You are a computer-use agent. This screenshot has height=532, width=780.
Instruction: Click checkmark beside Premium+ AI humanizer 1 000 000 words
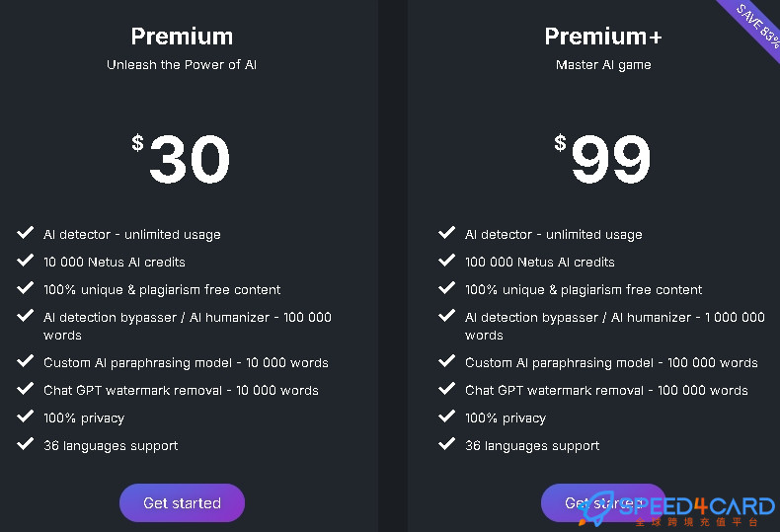coord(446,316)
